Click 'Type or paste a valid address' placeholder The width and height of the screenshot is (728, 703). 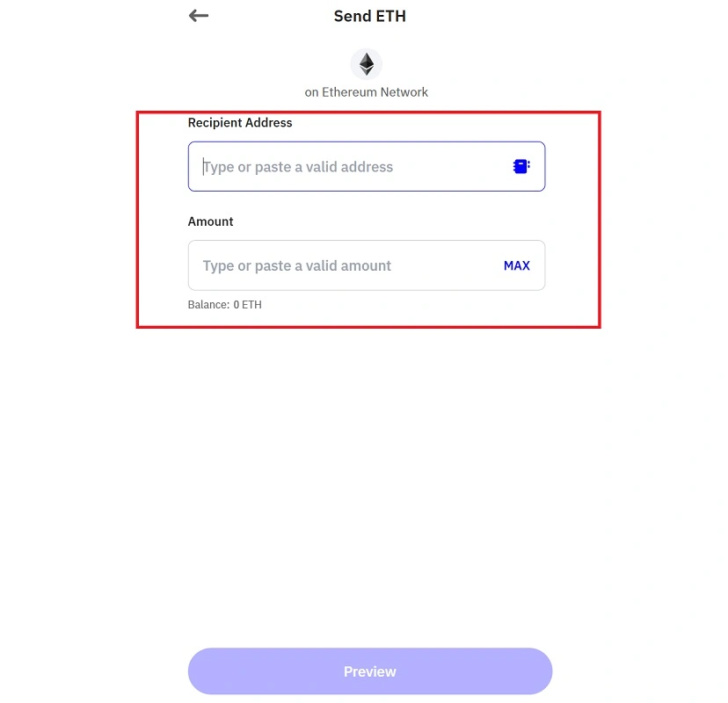click(x=298, y=167)
